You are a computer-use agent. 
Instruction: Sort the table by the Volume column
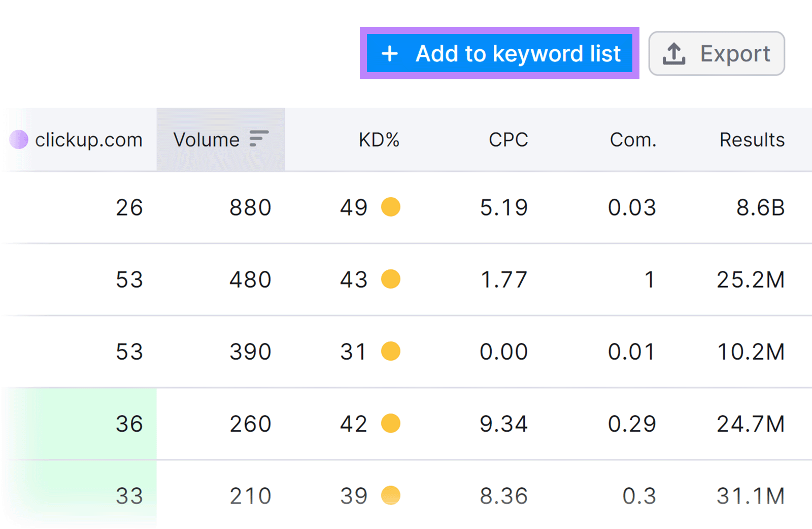pyautogui.click(x=206, y=139)
